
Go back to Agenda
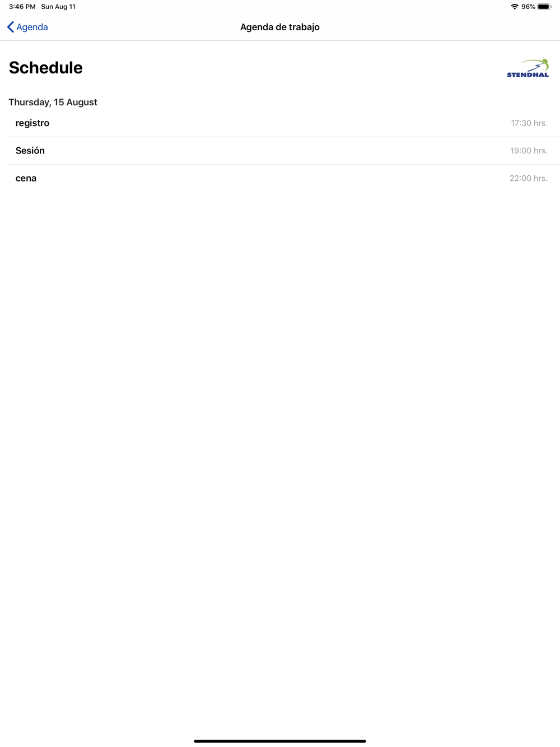(x=27, y=27)
